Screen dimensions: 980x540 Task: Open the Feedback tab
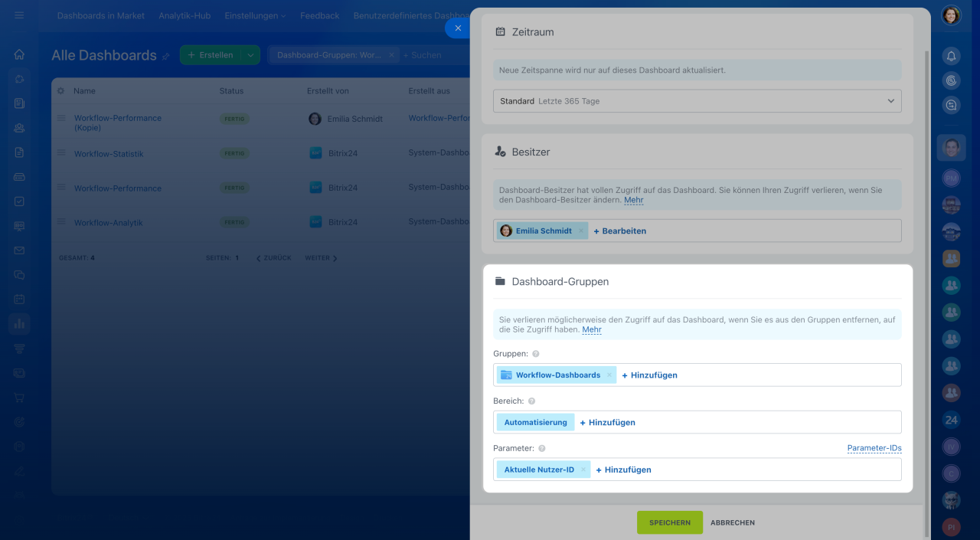click(319, 15)
